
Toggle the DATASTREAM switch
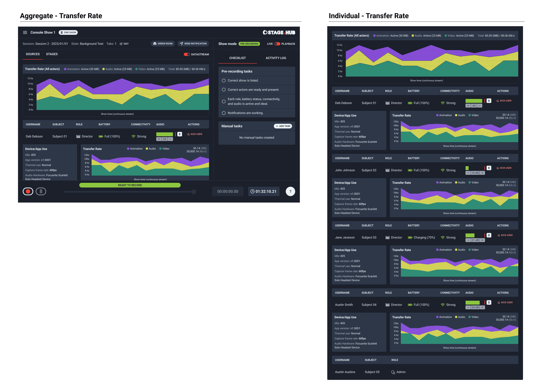[187, 54]
